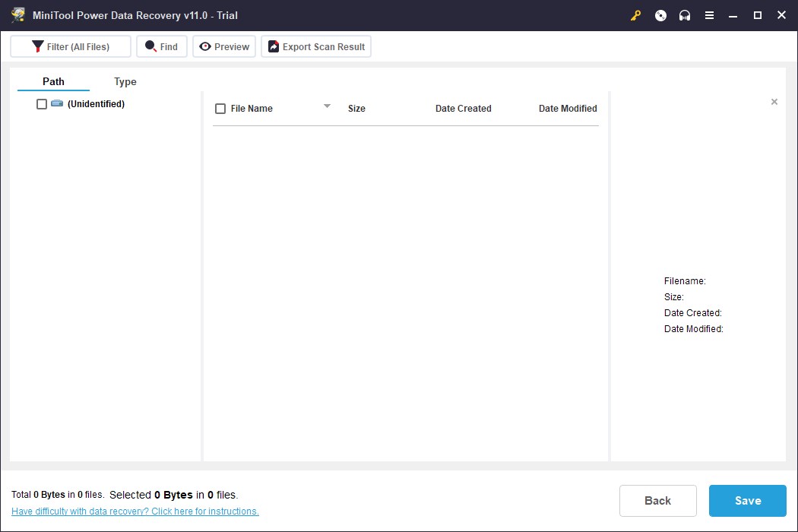Click the Date Modified: label in details panel
Screen dimensions: 798x532
tap(694, 329)
